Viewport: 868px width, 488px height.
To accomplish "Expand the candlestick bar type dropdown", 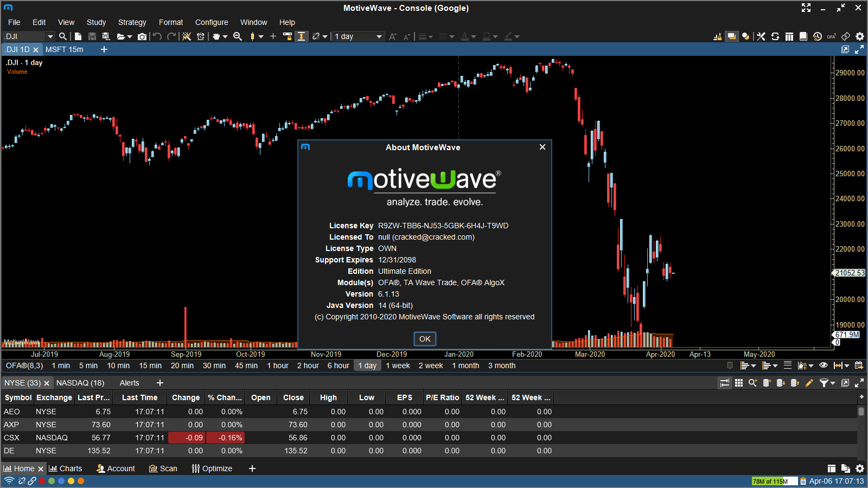I will click(x=261, y=37).
